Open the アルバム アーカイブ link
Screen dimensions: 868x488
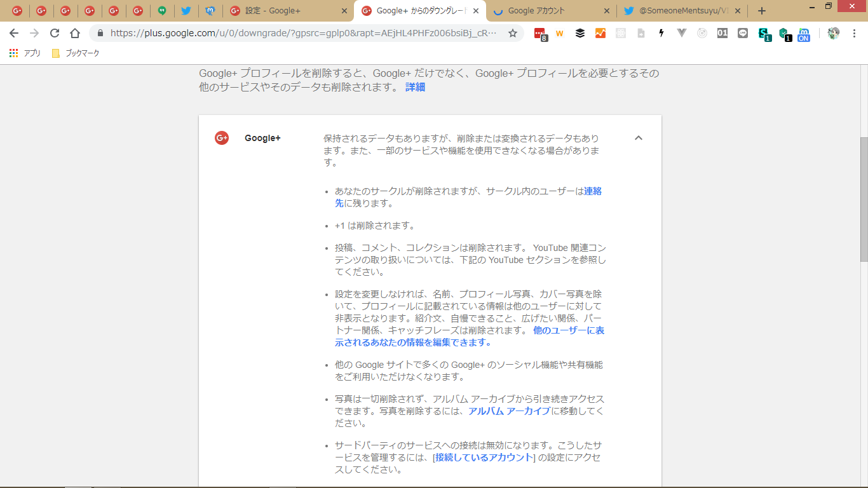point(509,411)
